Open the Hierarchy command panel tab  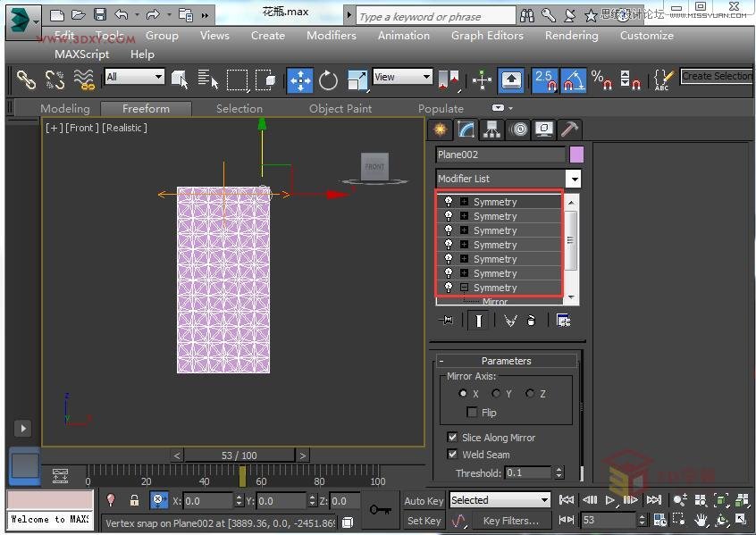point(491,130)
